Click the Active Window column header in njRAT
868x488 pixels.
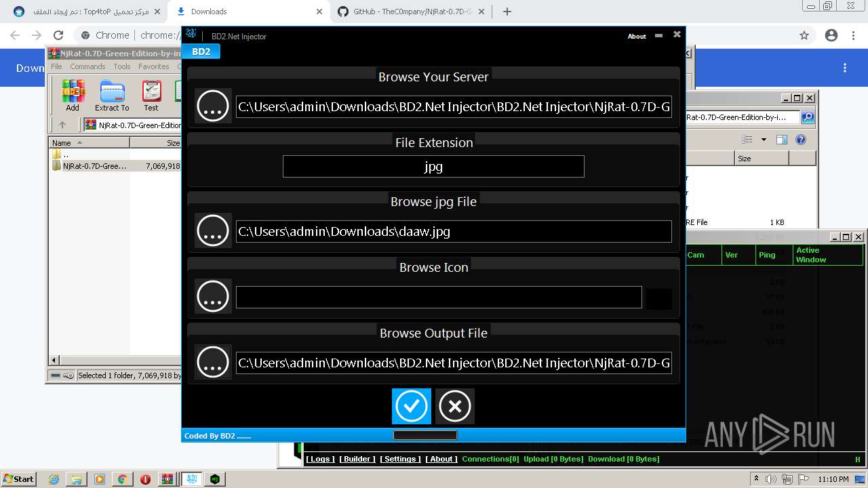point(828,255)
